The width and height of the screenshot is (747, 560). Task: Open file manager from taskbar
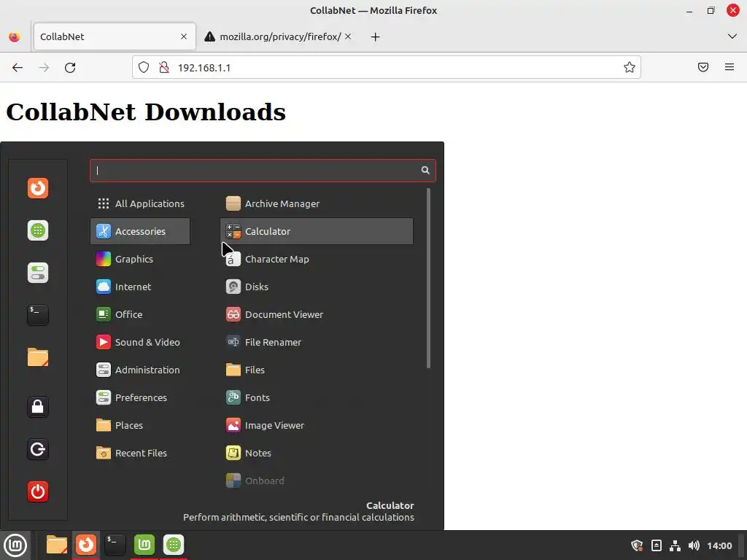point(57,545)
